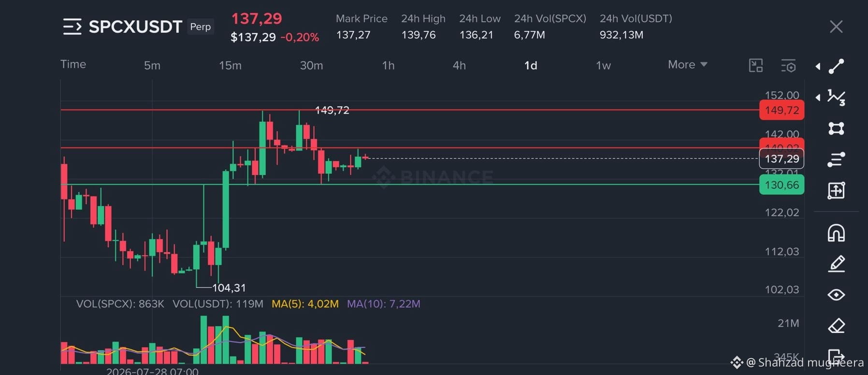Viewport: 868px width, 375px height.
Task: Select the 15m timeframe
Action: click(230, 65)
